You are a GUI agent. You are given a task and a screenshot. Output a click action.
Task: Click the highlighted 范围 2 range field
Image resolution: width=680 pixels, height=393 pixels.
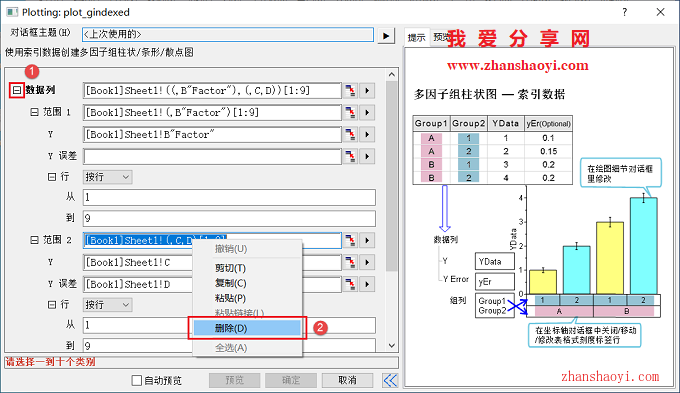point(212,240)
